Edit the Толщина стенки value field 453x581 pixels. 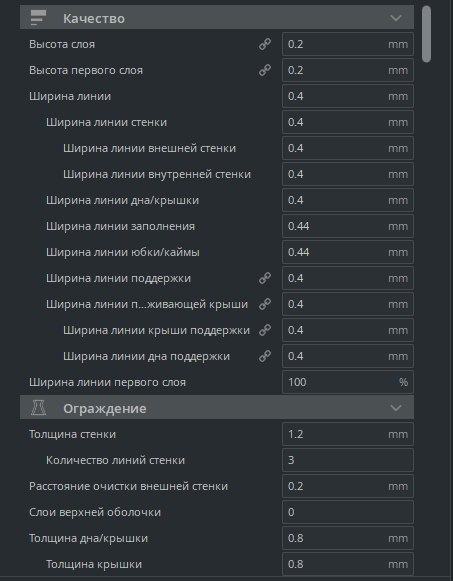click(348, 434)
